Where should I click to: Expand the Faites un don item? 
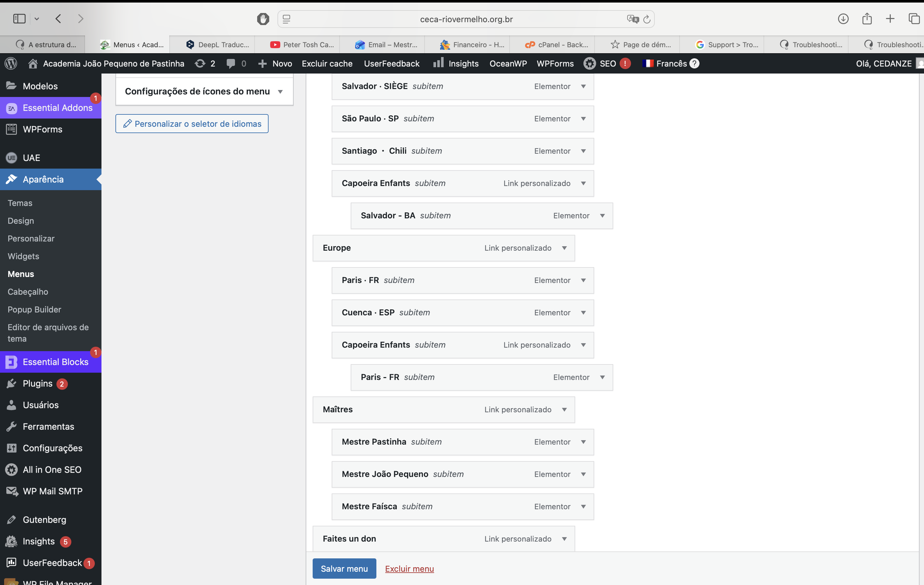564,539
